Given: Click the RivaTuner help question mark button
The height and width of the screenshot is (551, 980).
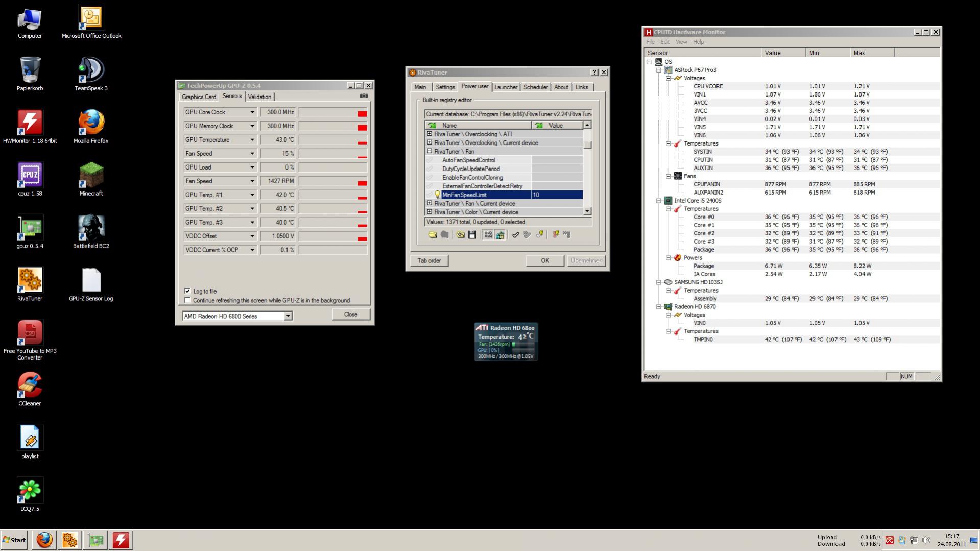Looking at the screenshot, I should tap(594, 73).
